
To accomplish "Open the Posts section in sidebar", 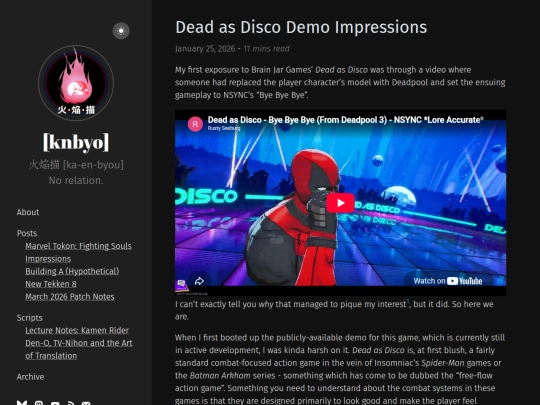I will coord(27,233).
